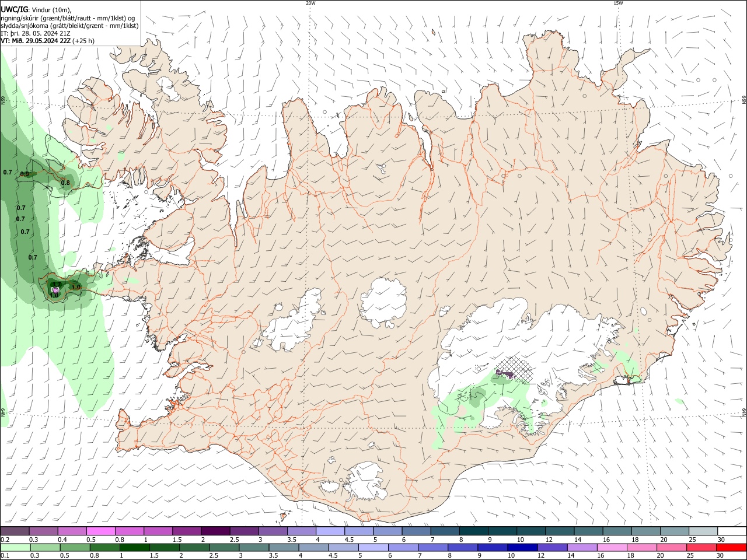Click the lightest green 0.1 legend swatch
747x560 pixels.
[x=15, y=548]
